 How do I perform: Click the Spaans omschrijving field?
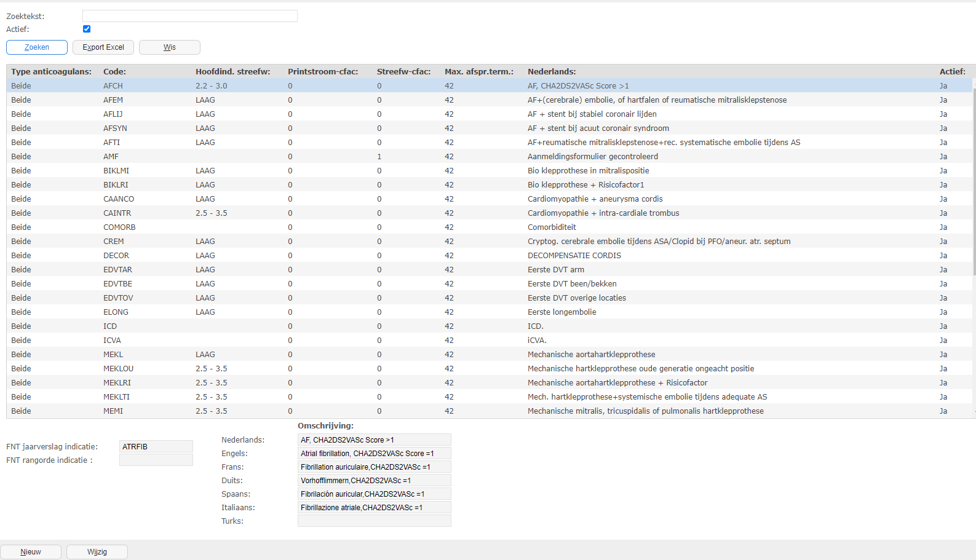pyautogui.click(x=375, y=494)
